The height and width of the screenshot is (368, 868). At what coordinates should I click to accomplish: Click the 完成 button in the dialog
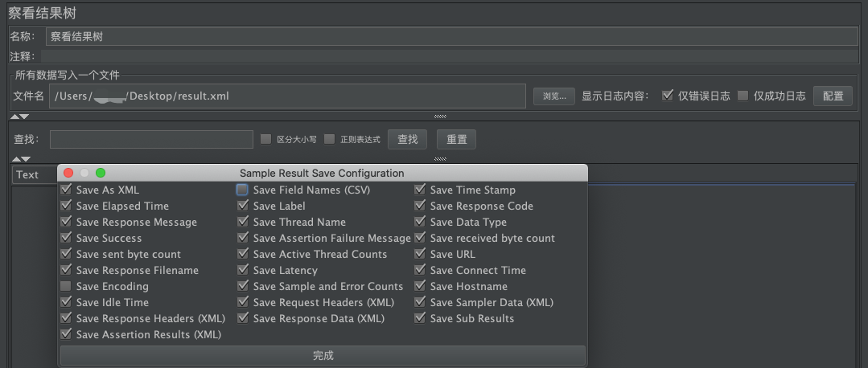pyautogui.click(x=323, y=355)
